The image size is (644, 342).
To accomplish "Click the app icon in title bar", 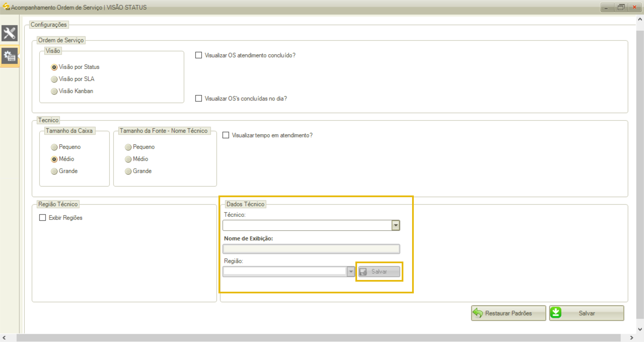I will click(6, 6).
